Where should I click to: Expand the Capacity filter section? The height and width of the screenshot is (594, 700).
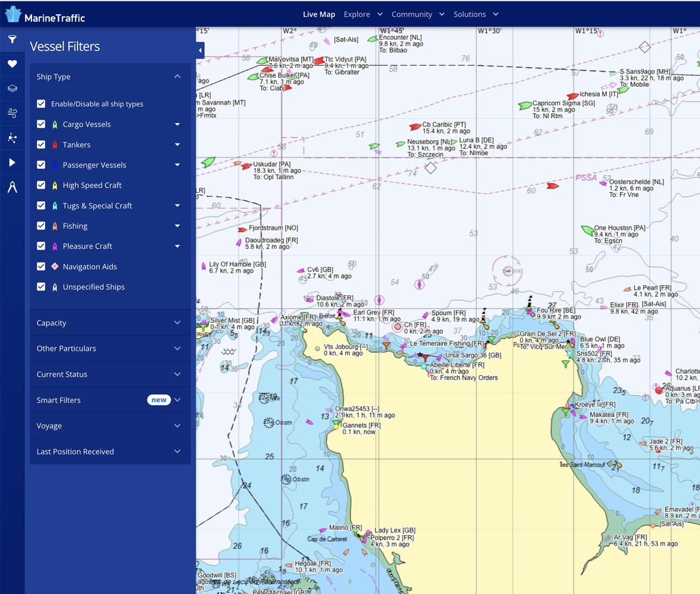click(110, 323)
